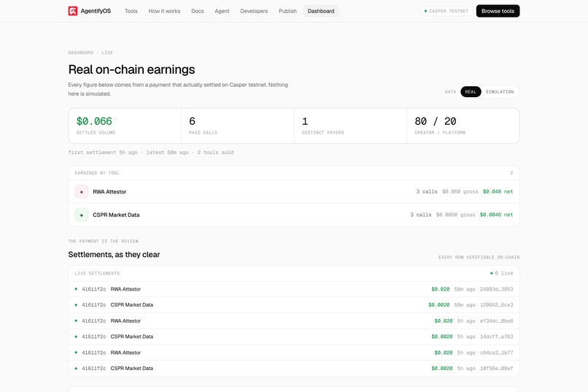Open the Developers nav item
This screenshot has width=588, height=392.
pyautogui.click(x=254, y=11)
